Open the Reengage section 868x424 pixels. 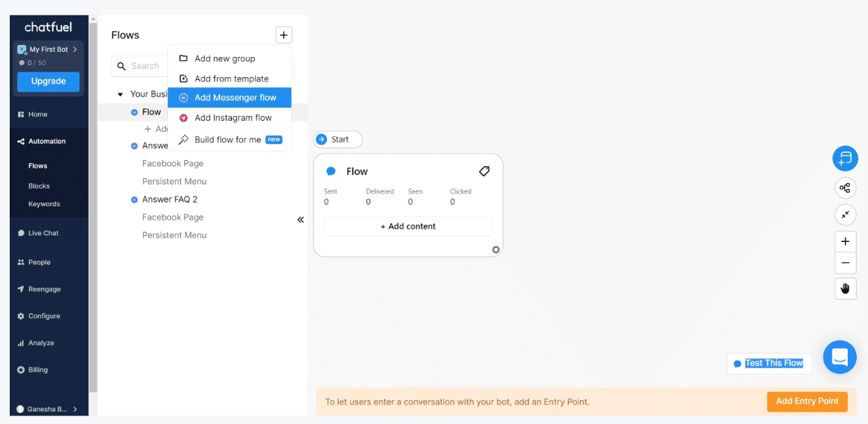click(44, 289)
